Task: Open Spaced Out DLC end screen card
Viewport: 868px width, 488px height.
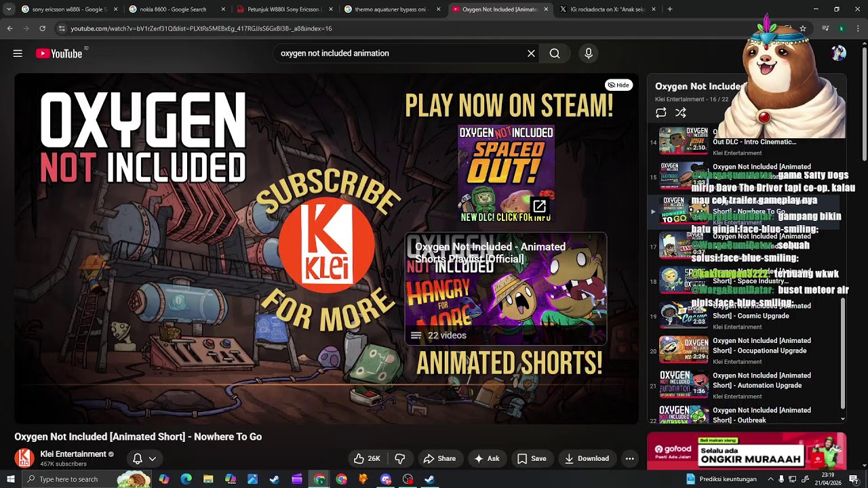Action: click(506, 174)
